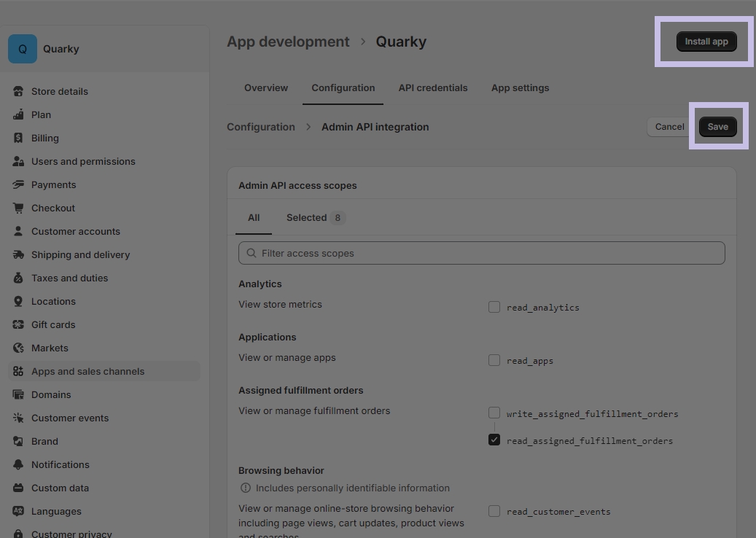Screen dimensions: 756x538
Task: Enable the read_analytics scope checkbox
Action: pos(494,307)
